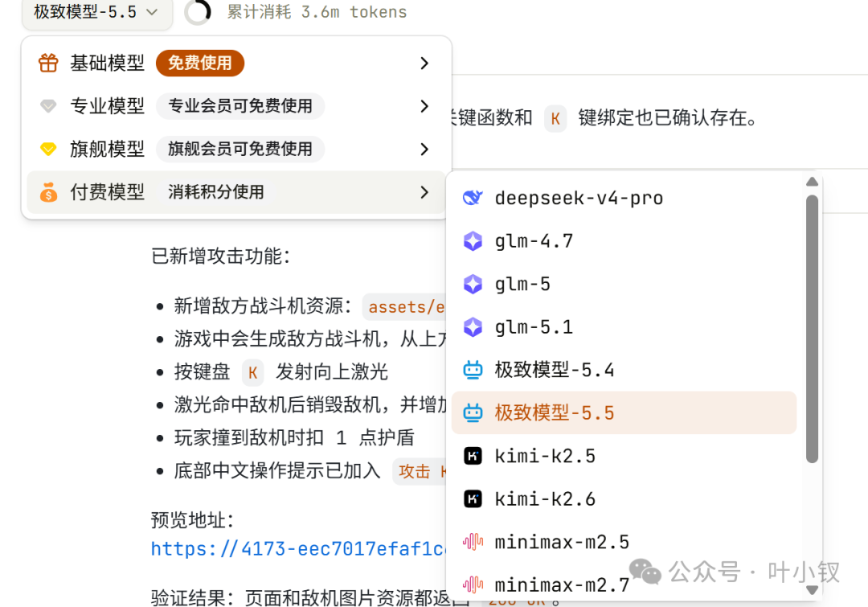Switch to 极致模型-5.4
Image resolution: width=868 pixels, height=607 pixels.
pyautogui.click(x=624, y=369)
